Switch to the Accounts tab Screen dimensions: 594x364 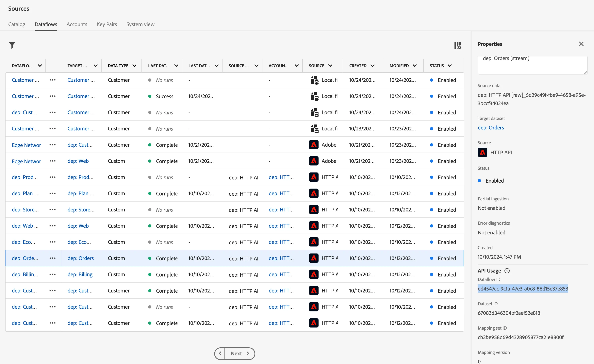77,24
